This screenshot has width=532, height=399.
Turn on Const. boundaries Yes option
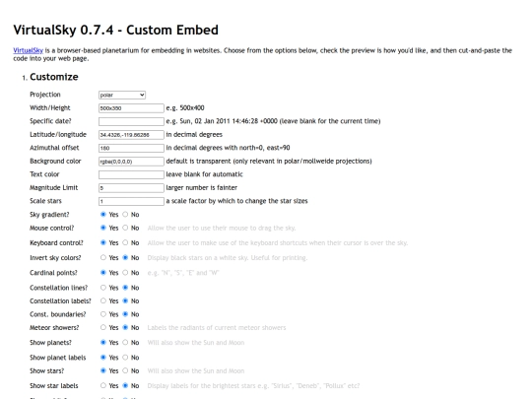(x=103, y=314)
